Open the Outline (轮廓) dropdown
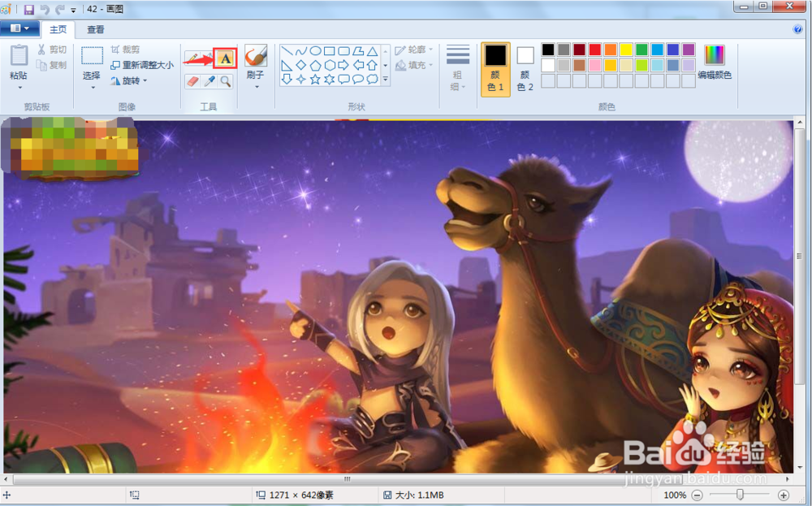This screenshot has width=812, height=506. click(x=414, y=50)
